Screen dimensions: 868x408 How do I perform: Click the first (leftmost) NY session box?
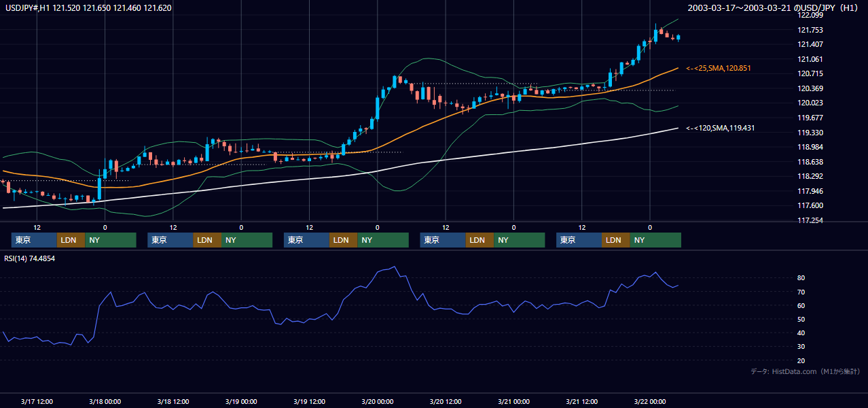click(111, 240)
